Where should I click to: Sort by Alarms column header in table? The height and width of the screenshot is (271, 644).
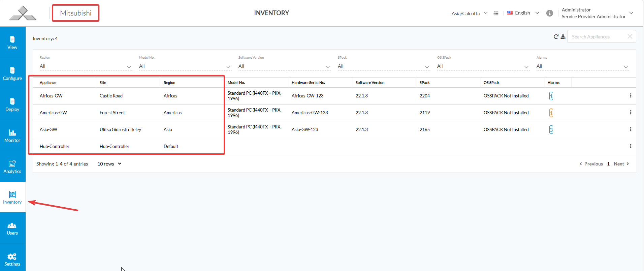point(553,83)
